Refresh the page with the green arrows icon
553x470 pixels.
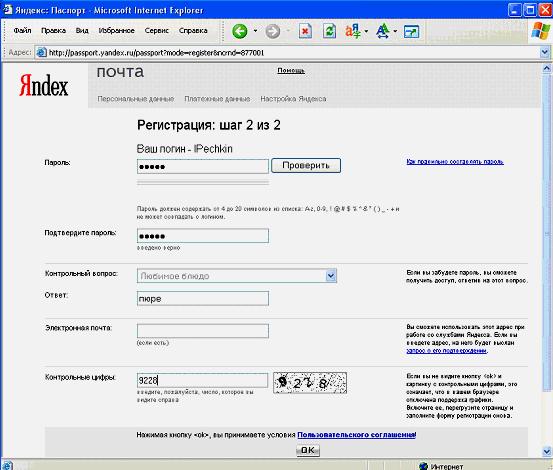click(329, 31)
